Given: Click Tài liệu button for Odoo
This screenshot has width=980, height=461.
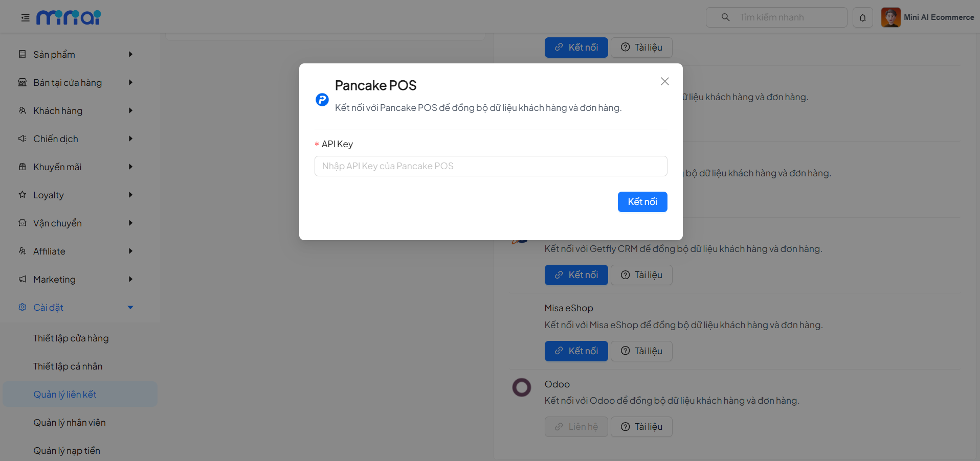Looking at the screenshot, I should pos(641,427).
